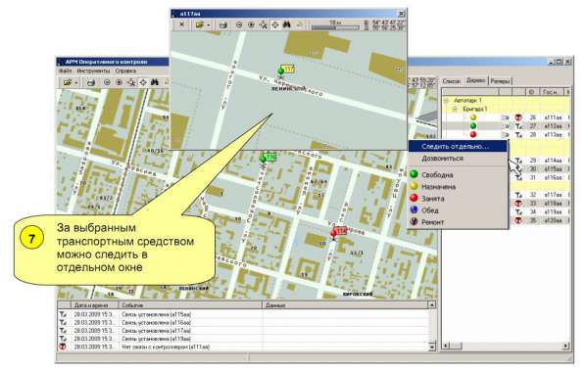Viewport: 588px width, 371px height.
Task: Open dropdown arrow beside folder icon in a117aa
Action: 209,25
